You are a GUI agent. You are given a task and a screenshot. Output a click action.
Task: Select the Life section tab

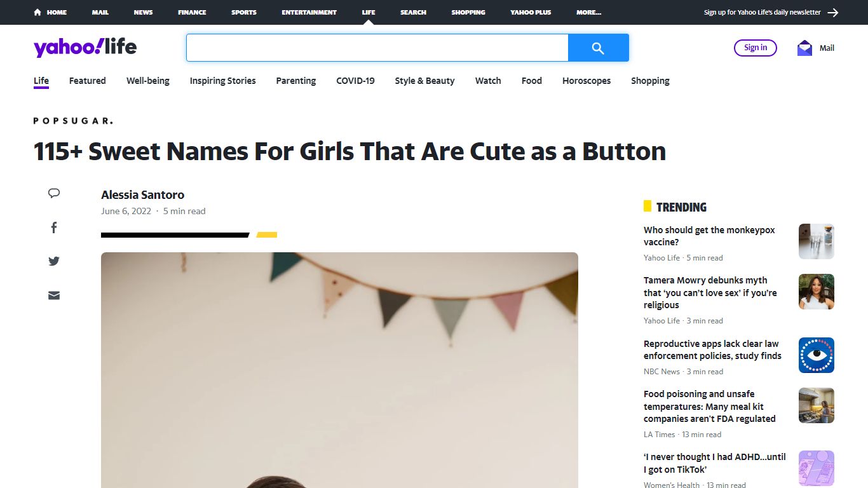(x=41, y=81)
